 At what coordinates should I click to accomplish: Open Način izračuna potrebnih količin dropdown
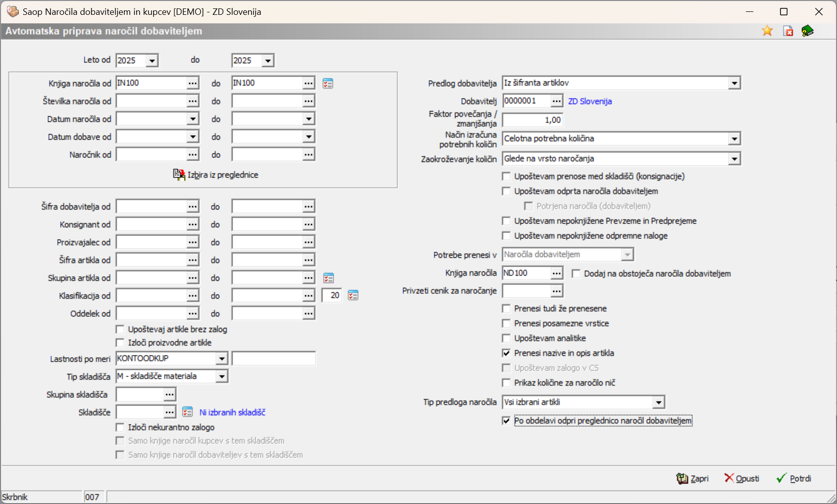click(734, 139)
